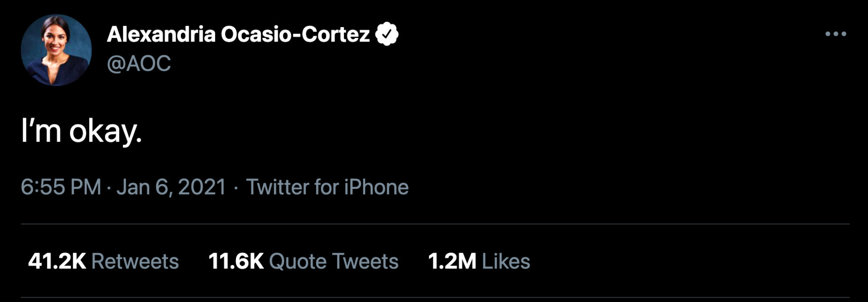The width and height of the screenshot is (868, 302).
Task: Select the Jan 6, 2021 date
Action: pos(171,187)
